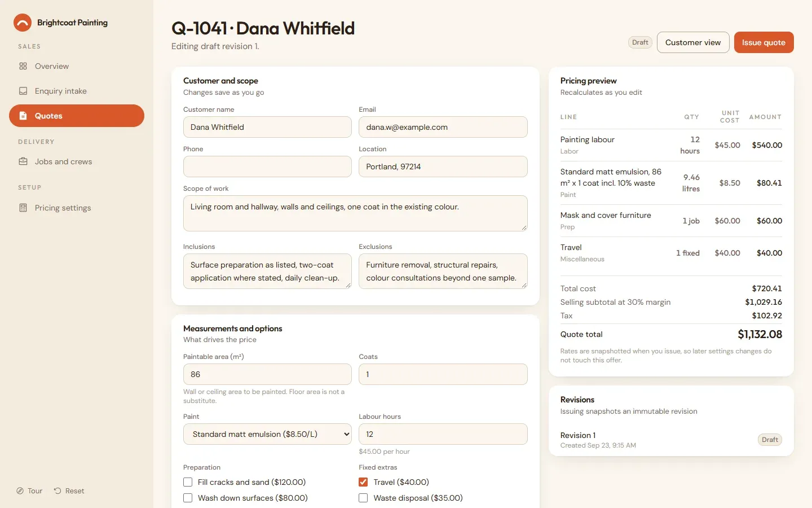The image size is (812, 508).
Task: Check Waste disposal ($35.00) box
Action: (363, 498)
